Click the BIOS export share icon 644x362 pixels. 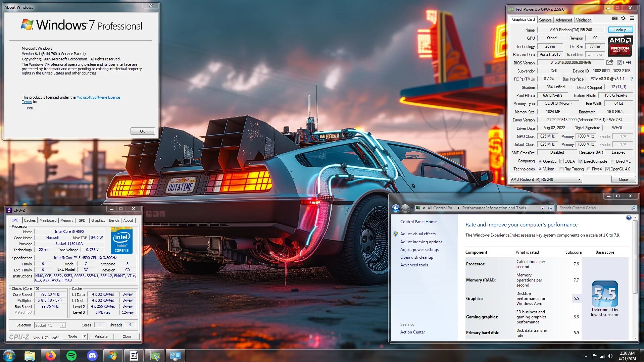pyautogui.click(x=610, y=62)
